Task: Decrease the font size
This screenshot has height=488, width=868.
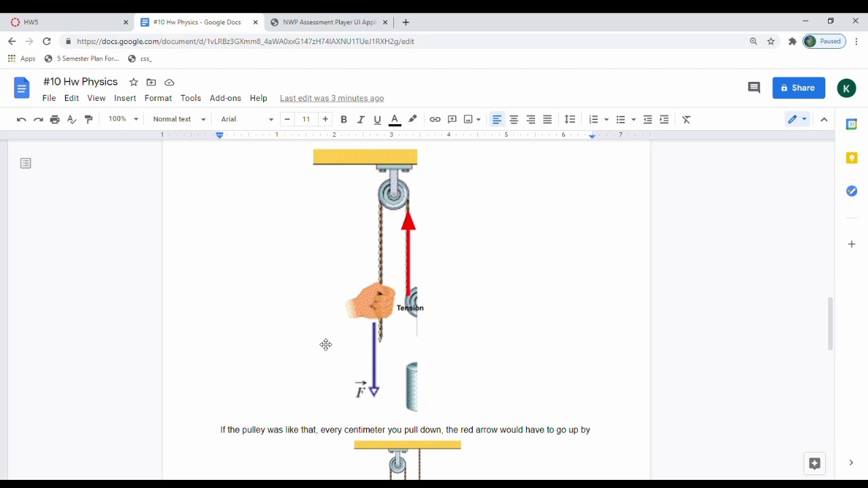Action: [x=288, y=119]
